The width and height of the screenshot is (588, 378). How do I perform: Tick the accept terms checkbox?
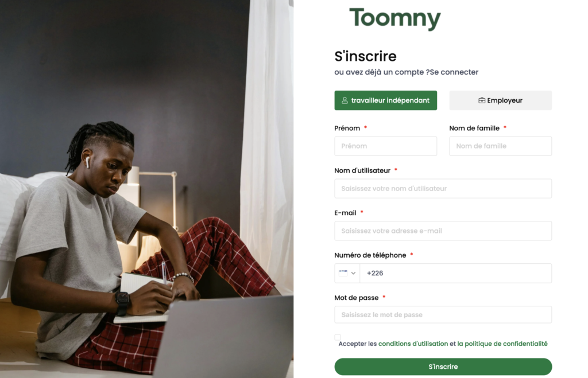338,337
